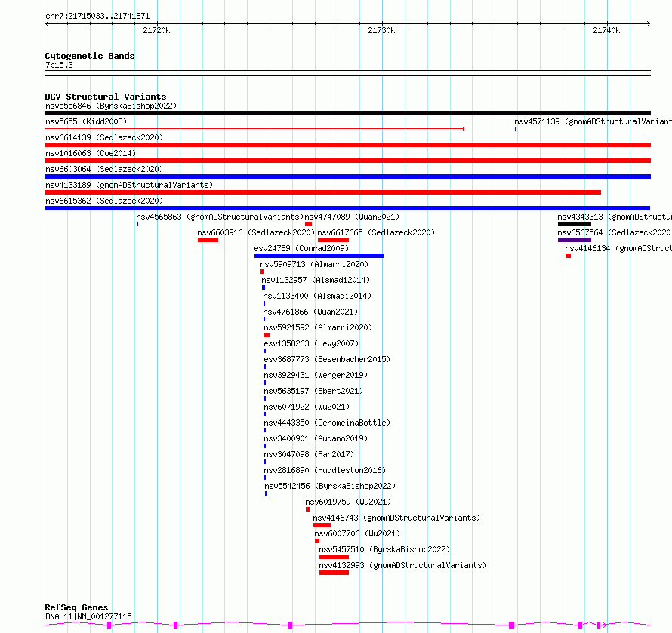Select the red marker under nsv6019759
The width and height of the screenshot is (672, 633).
(308, 509)
